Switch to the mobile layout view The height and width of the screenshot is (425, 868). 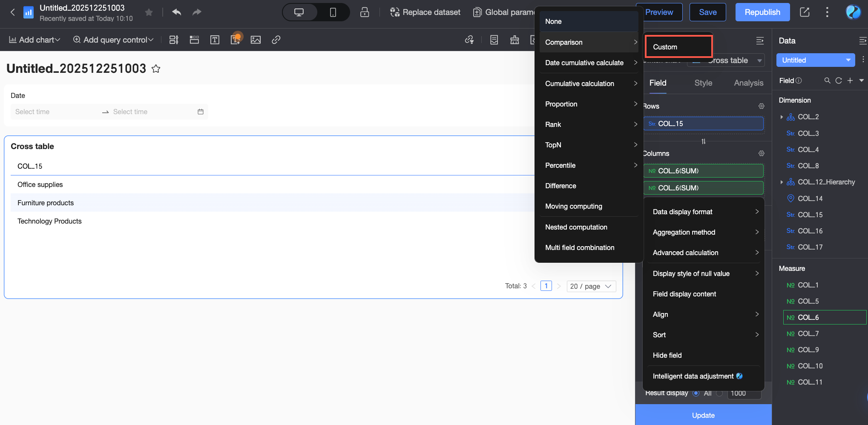pos(333,12)
